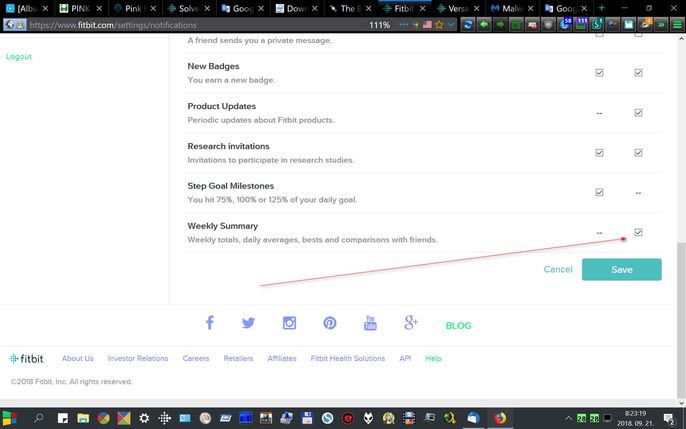Viewport: 686px width, 429px height.
Task: Click the Logout link
Action: click(19, 56)
